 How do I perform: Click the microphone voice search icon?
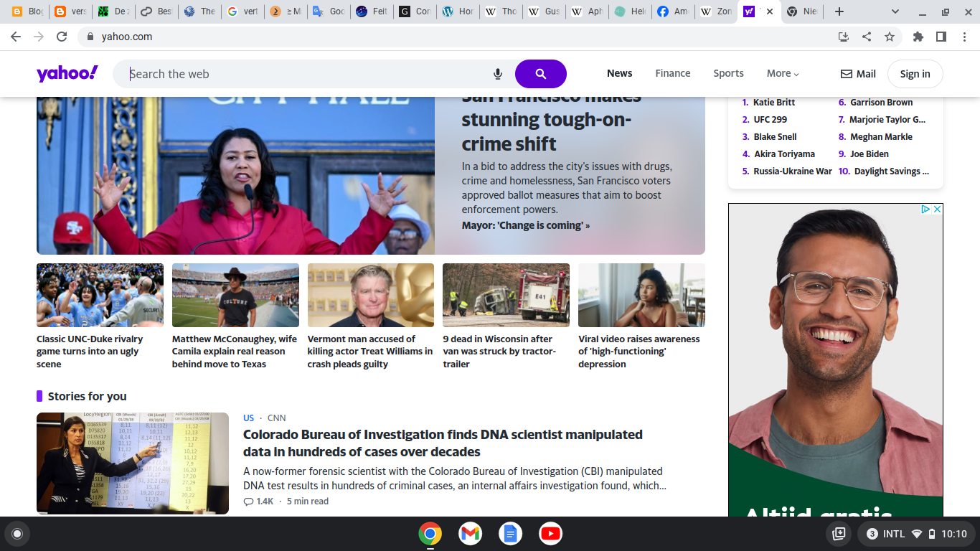(x=498, y=74)
